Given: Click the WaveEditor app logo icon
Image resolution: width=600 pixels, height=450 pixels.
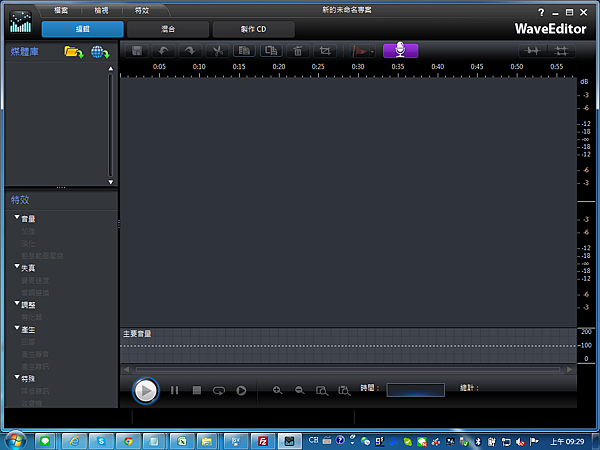Looking at the screenshot, I should [20, 22].
